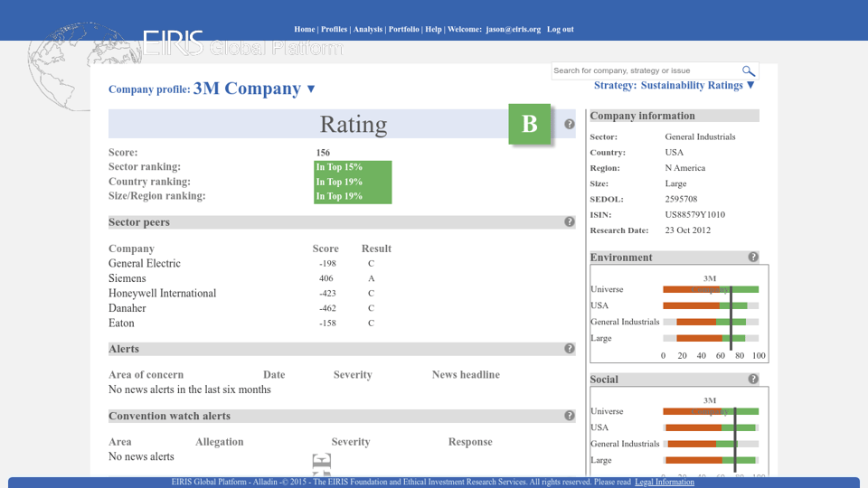
Task: Focus the company search input field
Action: point(644,70)
